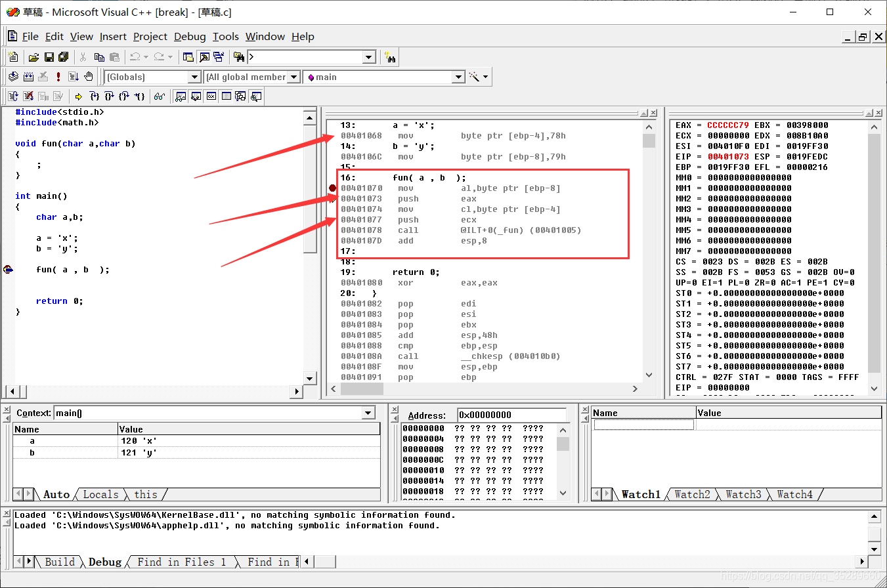Switch to the Locals tab
The image size is (887, 588).
pyautogui.click(x=100, y=494)
